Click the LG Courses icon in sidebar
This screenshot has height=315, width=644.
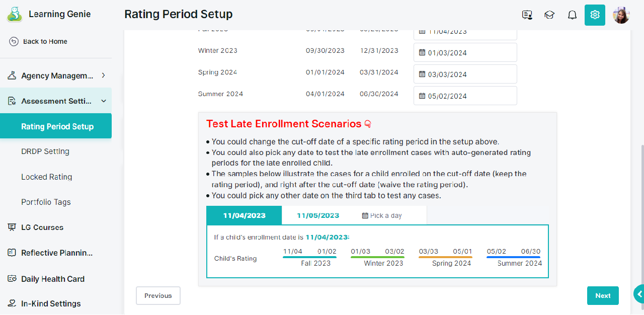tap(12, 227)
